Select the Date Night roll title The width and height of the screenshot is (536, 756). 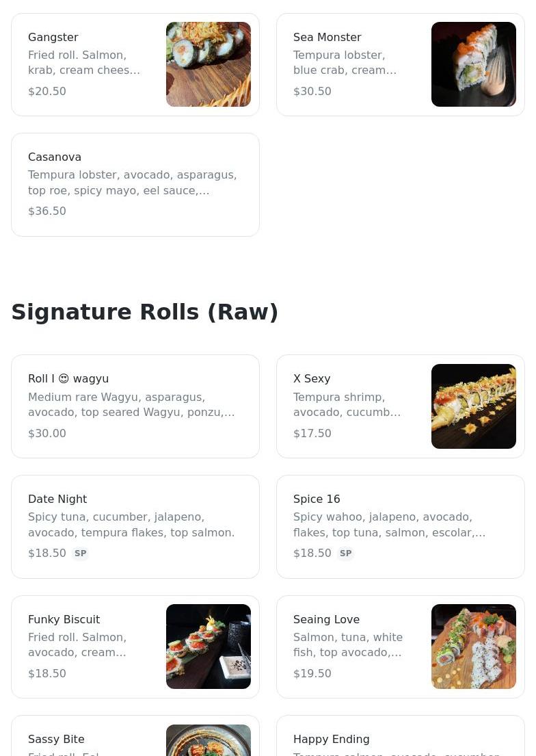tap(57, 499)
